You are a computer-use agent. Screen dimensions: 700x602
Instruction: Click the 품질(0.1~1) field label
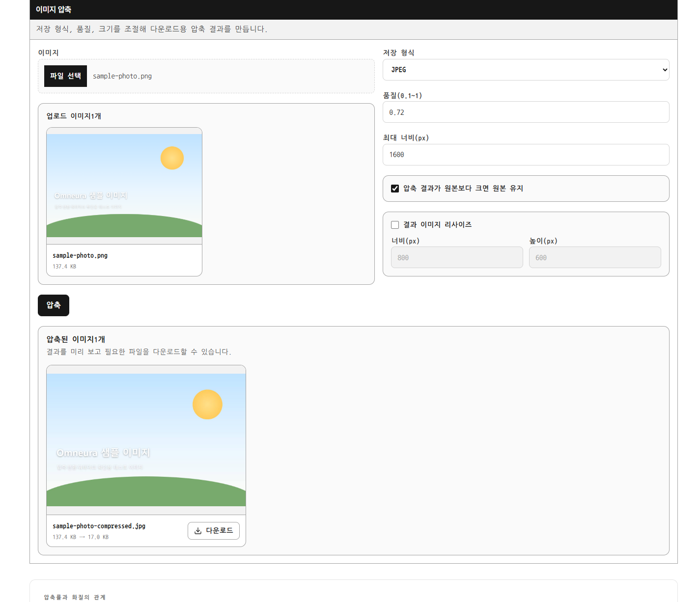click(402, 95)
